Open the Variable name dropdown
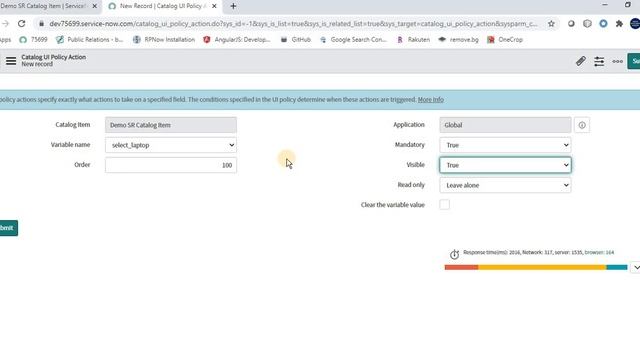This screenshot has height=360, width=640. (x=171, y=145)
